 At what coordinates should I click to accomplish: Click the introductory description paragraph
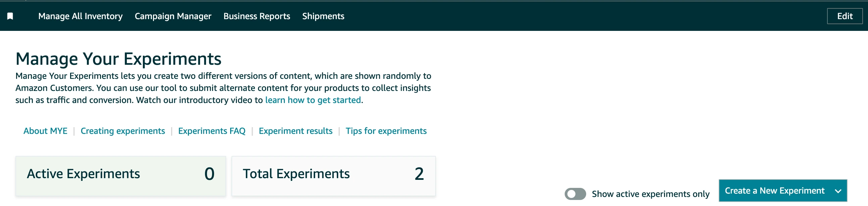point(222,88)
